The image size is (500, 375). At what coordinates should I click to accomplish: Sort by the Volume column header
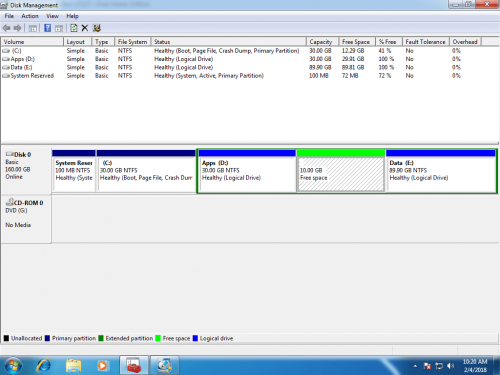[32, 42]
